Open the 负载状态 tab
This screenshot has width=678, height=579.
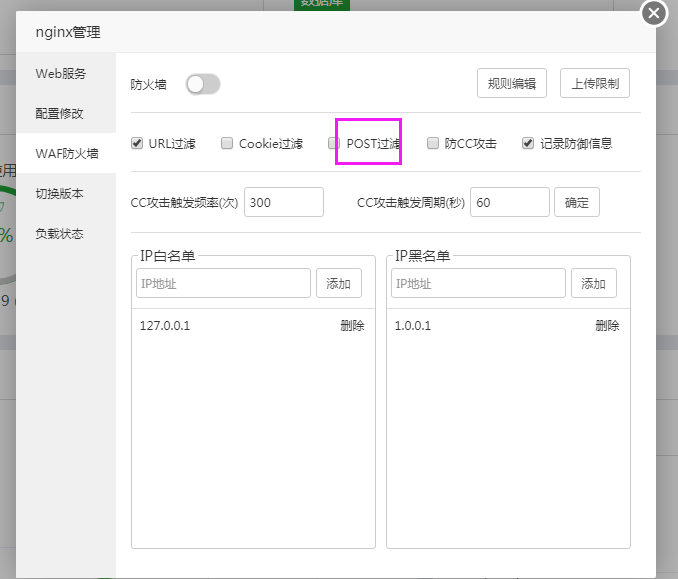pos(66,234)
